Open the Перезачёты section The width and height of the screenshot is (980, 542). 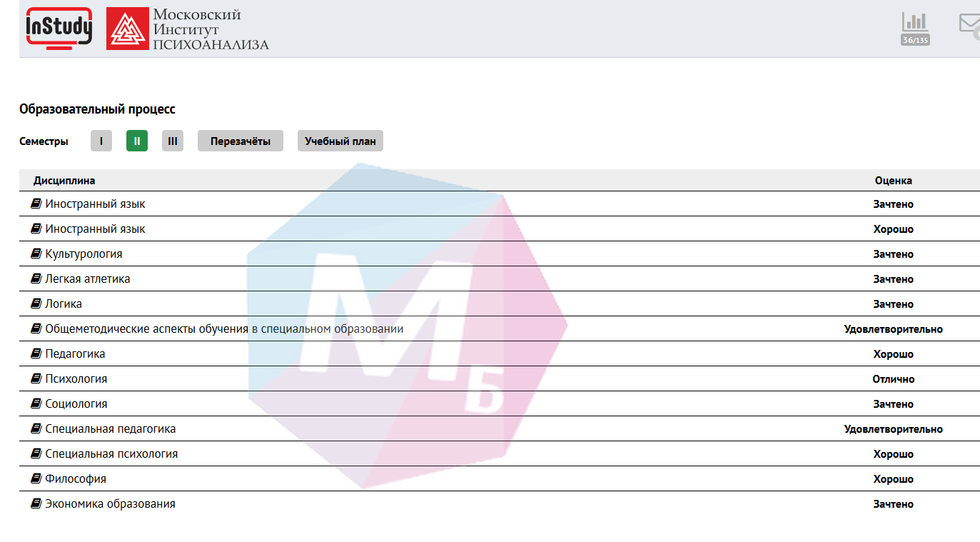pyautogui.click(x=240, y=141)
